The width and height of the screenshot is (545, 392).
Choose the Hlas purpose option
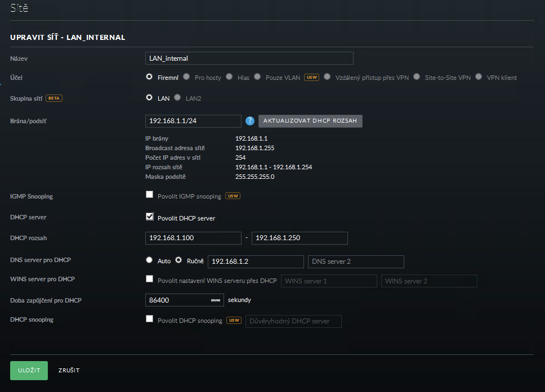[x=229, y=78]
